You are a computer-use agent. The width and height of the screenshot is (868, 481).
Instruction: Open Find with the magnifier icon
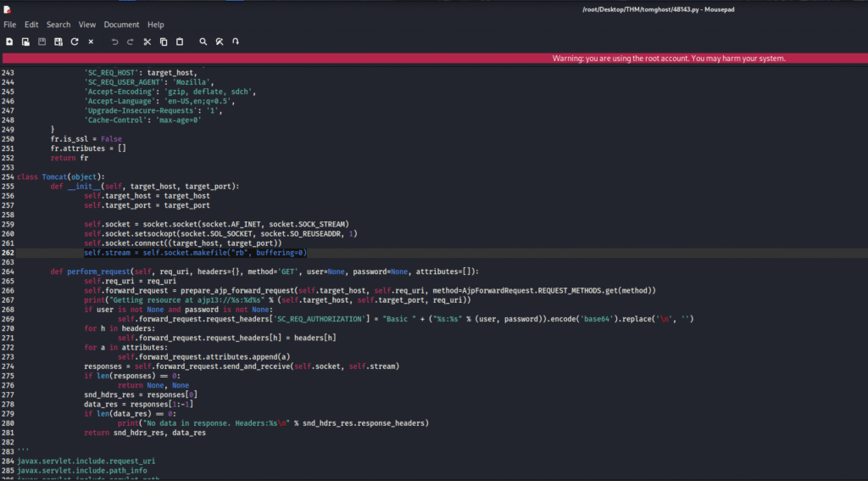[x=203, y=42]
